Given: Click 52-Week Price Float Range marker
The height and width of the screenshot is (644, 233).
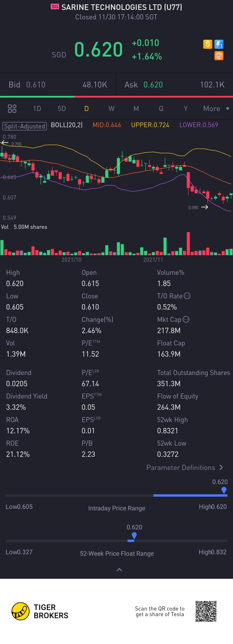Looking at the screenshot, I should pyautogui.click(x=134, y=535).
